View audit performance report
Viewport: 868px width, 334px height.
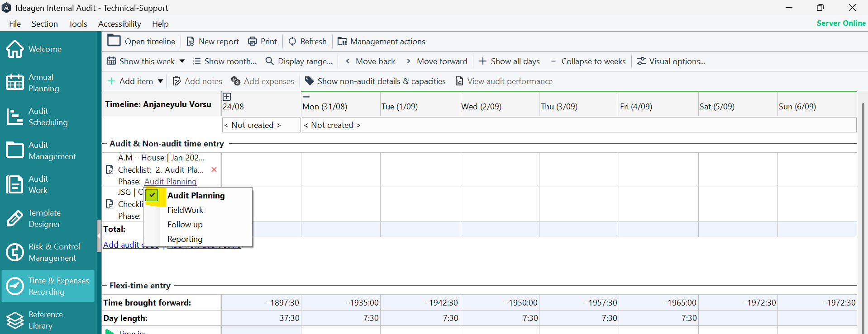(x=504, y=81)
